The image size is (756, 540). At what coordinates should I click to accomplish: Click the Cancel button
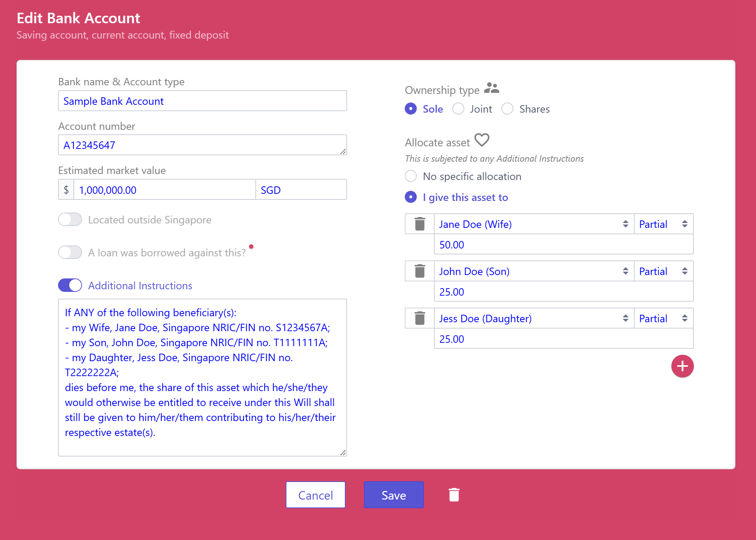click(315, 495)
